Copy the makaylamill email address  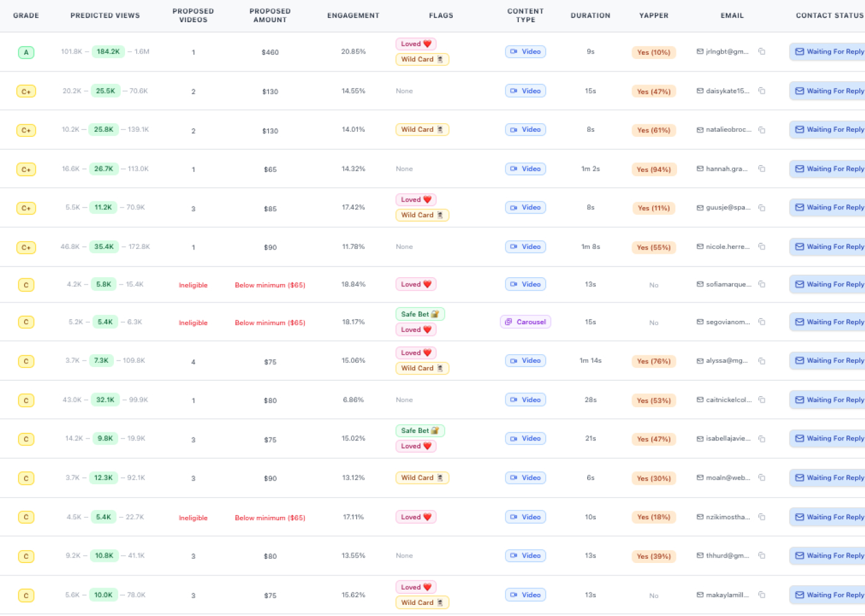point(761,595)
